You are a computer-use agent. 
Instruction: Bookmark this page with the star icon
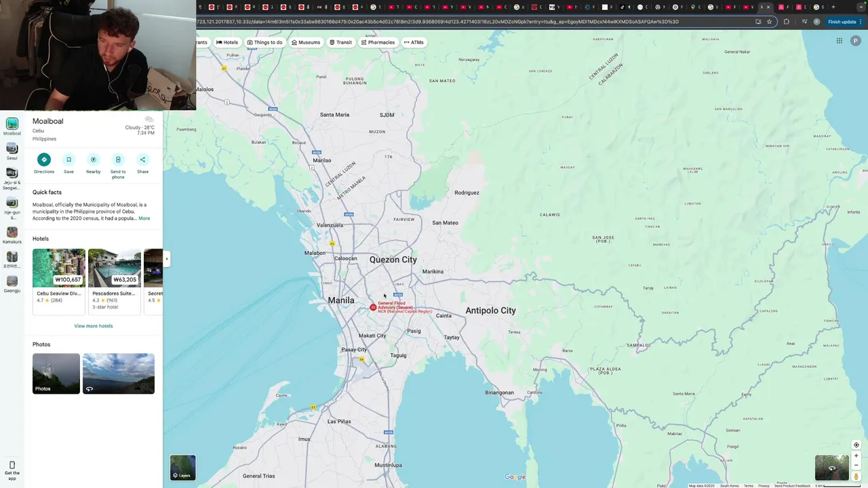click(x=769, y=22)
